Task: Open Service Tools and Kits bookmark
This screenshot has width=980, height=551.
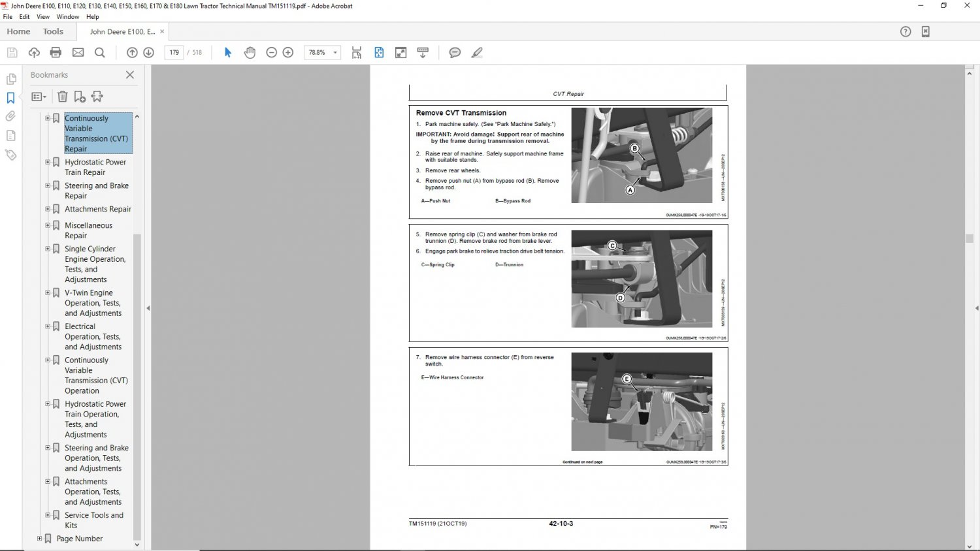Action: (94, 520)
